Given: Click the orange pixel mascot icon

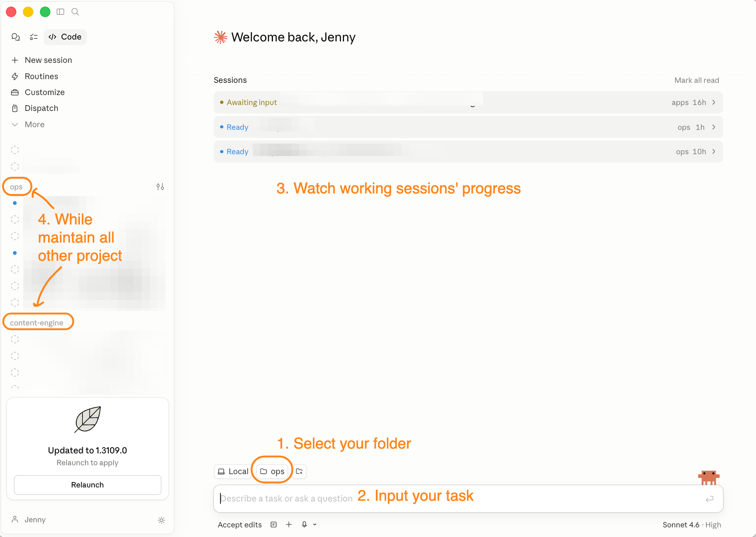Looking at the screenshot, I should (x=709, y=477).
